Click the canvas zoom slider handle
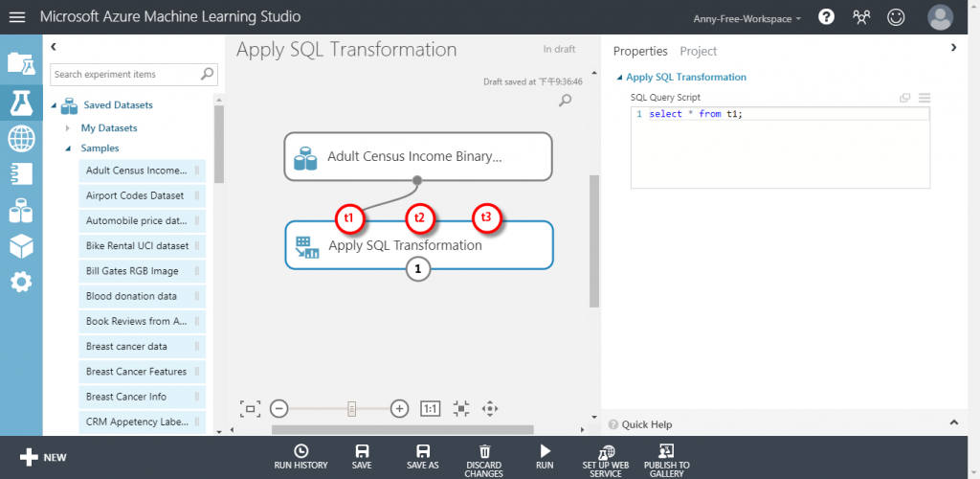Screen dimensions: 980x479 pos(352,409)
